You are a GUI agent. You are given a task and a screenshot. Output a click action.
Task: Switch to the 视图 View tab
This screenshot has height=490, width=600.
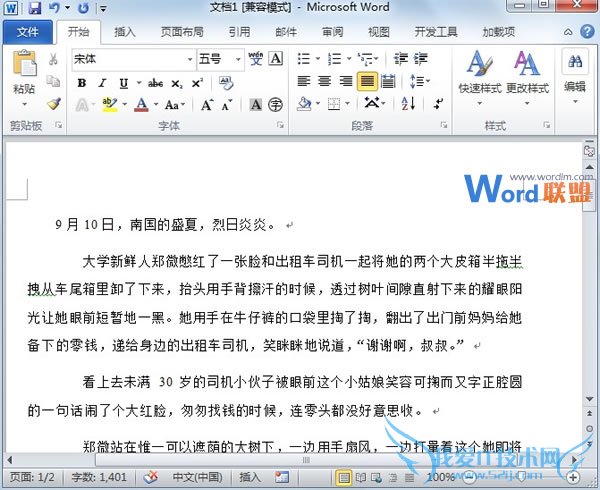(379, 32)
